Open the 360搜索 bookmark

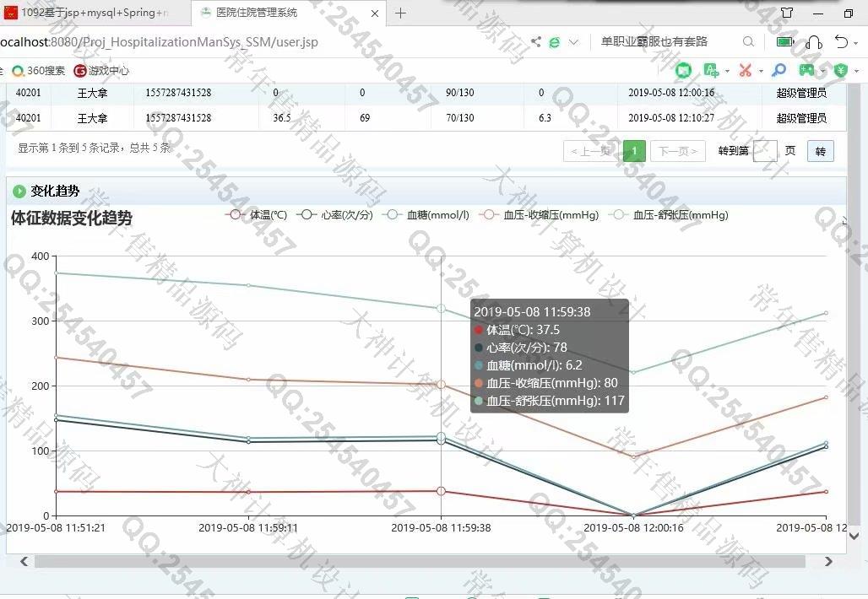point(39,71)
